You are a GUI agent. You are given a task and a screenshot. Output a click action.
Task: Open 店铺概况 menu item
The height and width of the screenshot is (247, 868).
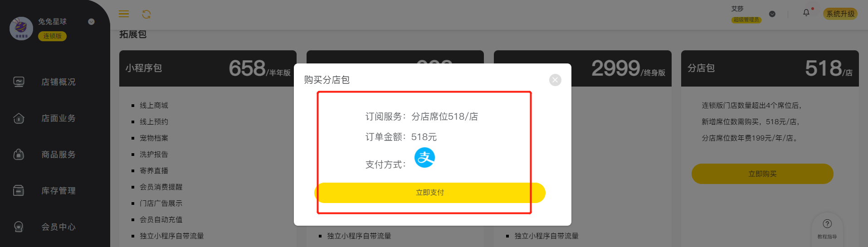59,82
